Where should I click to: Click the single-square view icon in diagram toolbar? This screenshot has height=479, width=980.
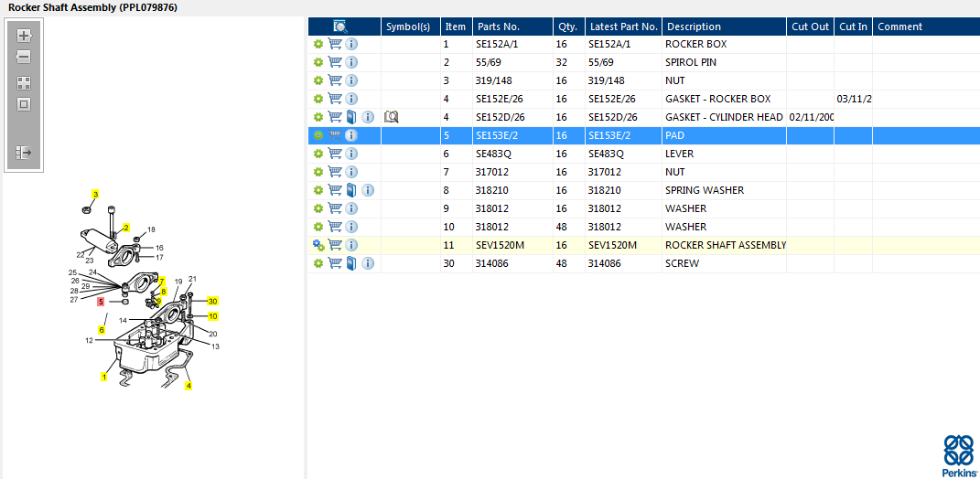tap(24, 104)
